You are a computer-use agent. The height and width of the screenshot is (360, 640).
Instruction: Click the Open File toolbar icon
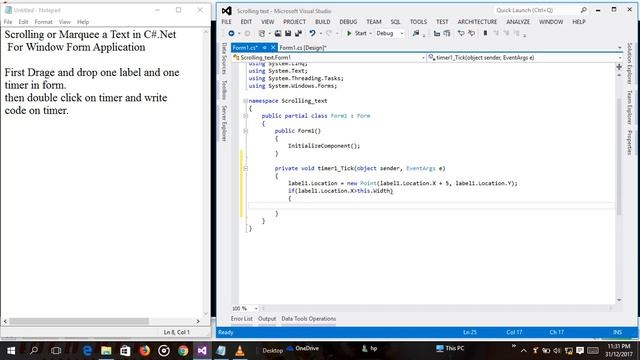click(278, 33)
